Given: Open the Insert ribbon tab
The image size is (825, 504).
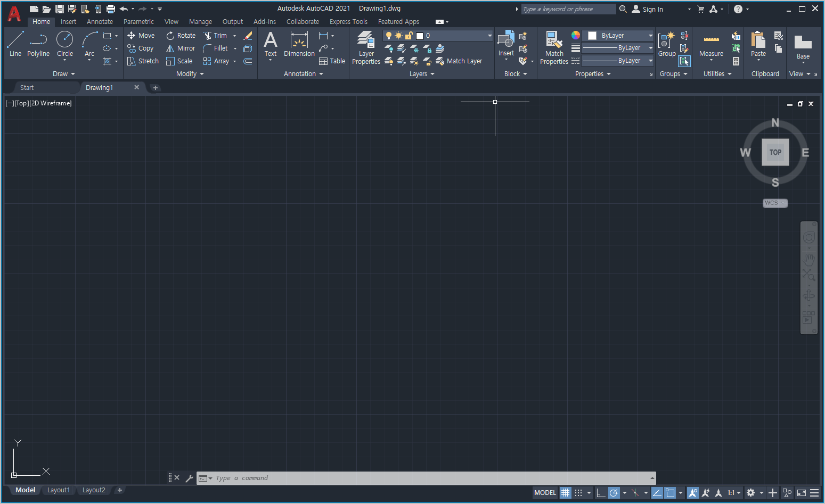Looking at the screenshot, I should pos(68,22).
